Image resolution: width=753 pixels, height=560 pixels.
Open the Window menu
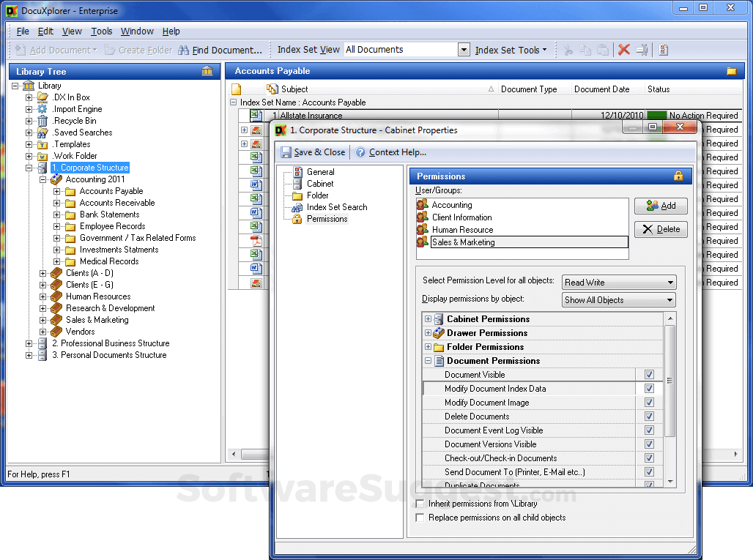click(x=137, y=31)
